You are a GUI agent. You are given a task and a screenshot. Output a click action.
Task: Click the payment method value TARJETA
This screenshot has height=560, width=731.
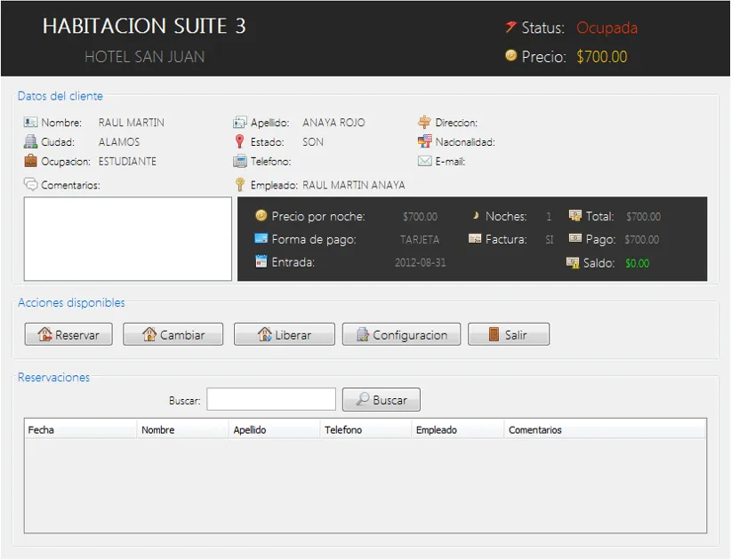click(420, 239)
